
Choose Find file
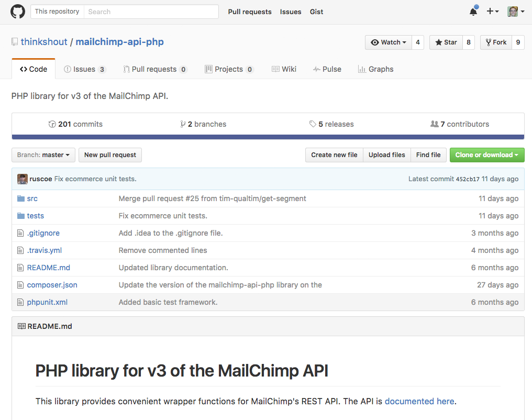click(428, 155)
